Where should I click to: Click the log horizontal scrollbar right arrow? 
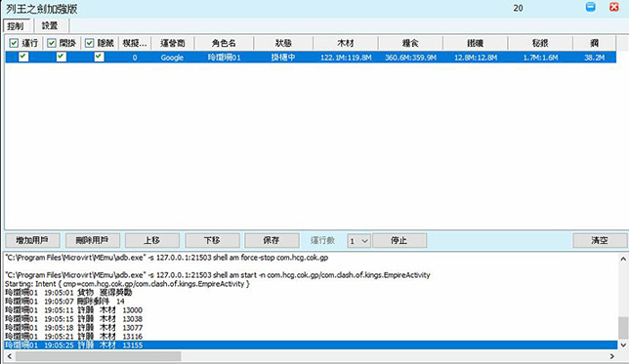(x=611, y=356)
